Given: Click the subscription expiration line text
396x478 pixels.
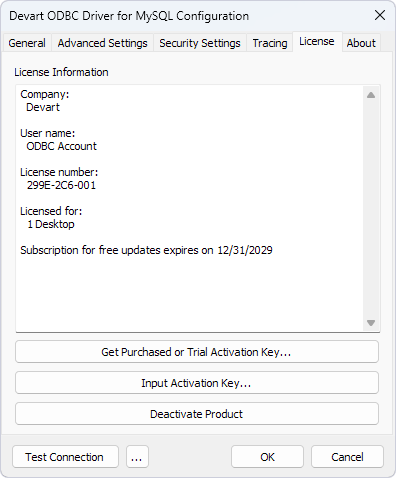Looking at the screenshot, I should point(146,250).
